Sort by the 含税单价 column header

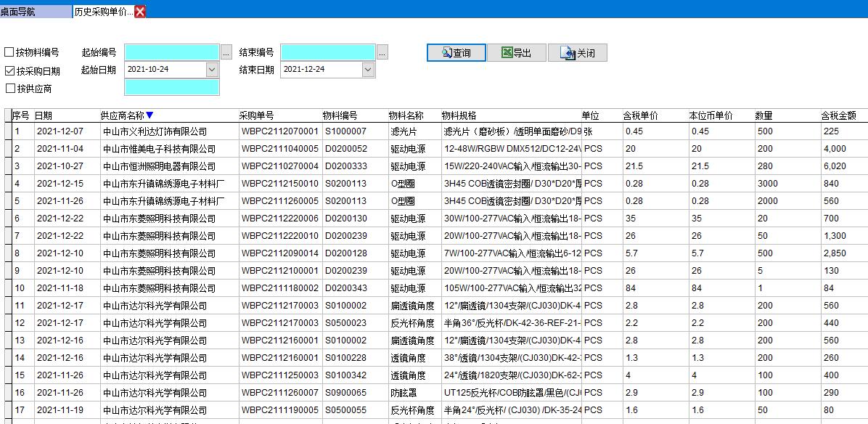(640, 115)
